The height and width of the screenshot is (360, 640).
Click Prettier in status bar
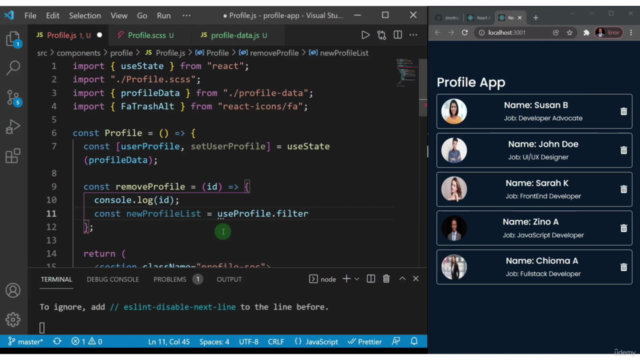coord(365,342)
